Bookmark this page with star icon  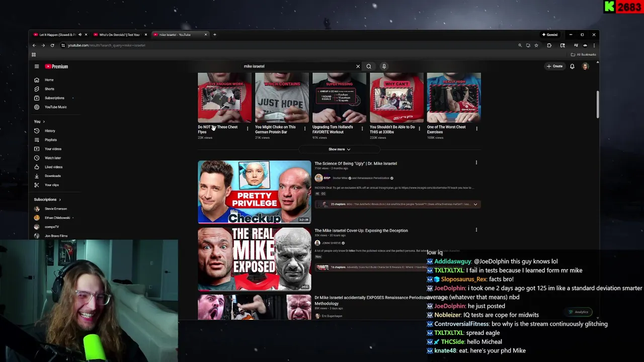click(x=536, y=45)
